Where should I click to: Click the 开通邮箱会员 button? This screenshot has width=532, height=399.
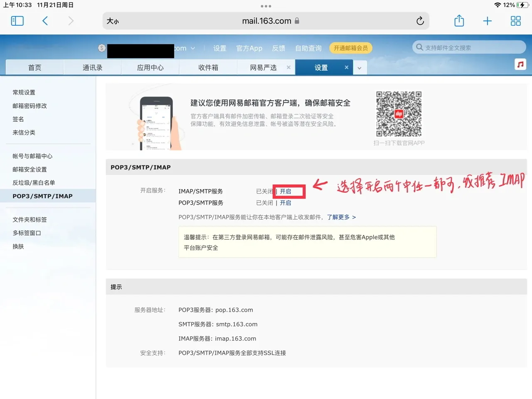(x=350, y=48)
